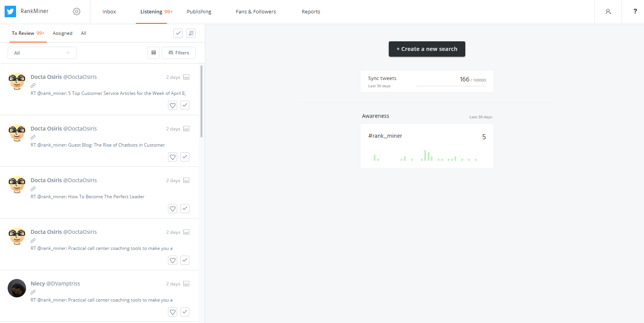Mark Perfect Leader tweet as reviewed

coord(185,209)
